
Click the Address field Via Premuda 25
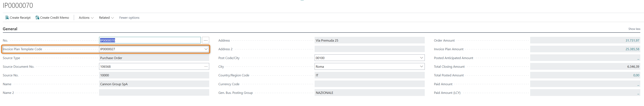click(x=369, y=40)
